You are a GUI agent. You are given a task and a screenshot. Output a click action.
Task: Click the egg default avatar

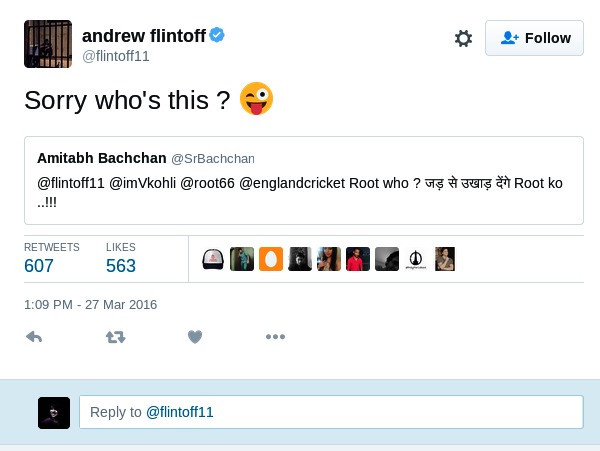271,259
